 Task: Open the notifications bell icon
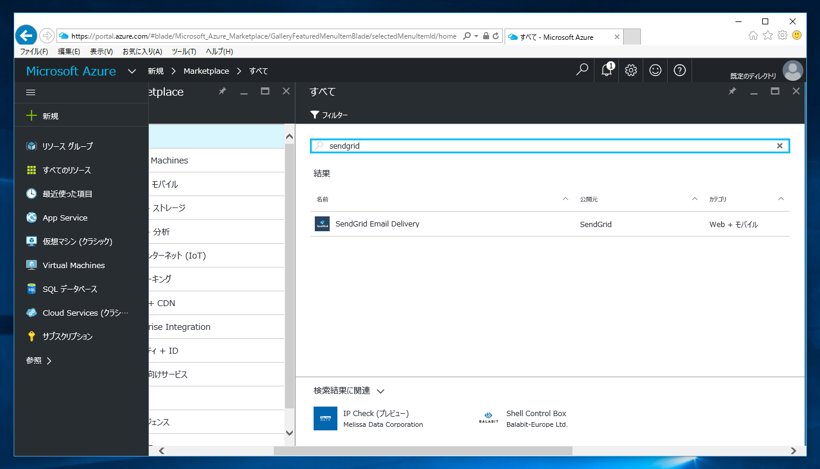click(607, 71)
